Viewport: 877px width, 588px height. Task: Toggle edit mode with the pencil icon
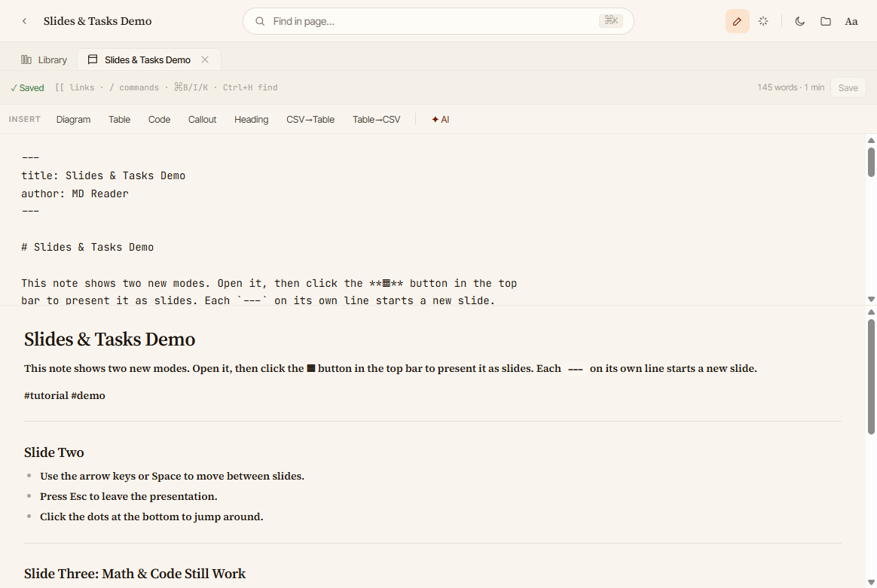(737, 21)
